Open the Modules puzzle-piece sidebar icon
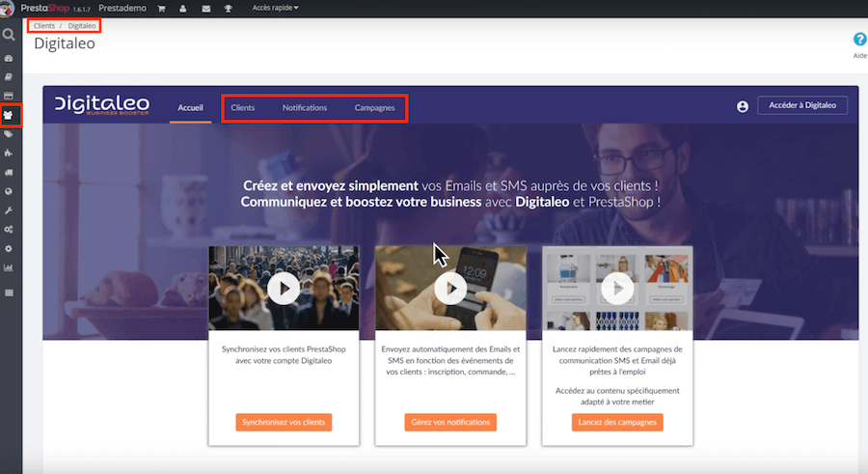This screenshot has width=868, height=474. [x=9, y=153]
